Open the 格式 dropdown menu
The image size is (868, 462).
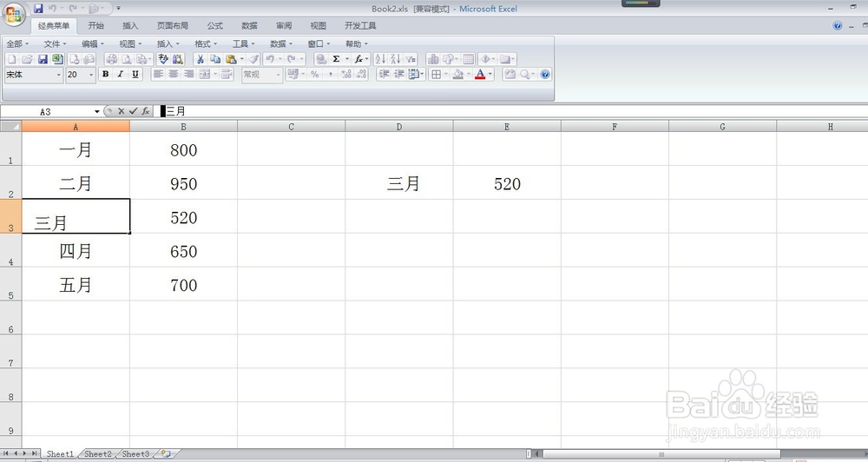point(206,43)
